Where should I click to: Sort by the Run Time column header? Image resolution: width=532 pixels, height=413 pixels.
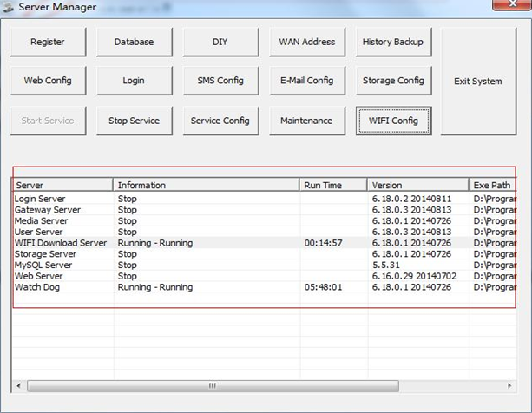click(x=333, y=185)
